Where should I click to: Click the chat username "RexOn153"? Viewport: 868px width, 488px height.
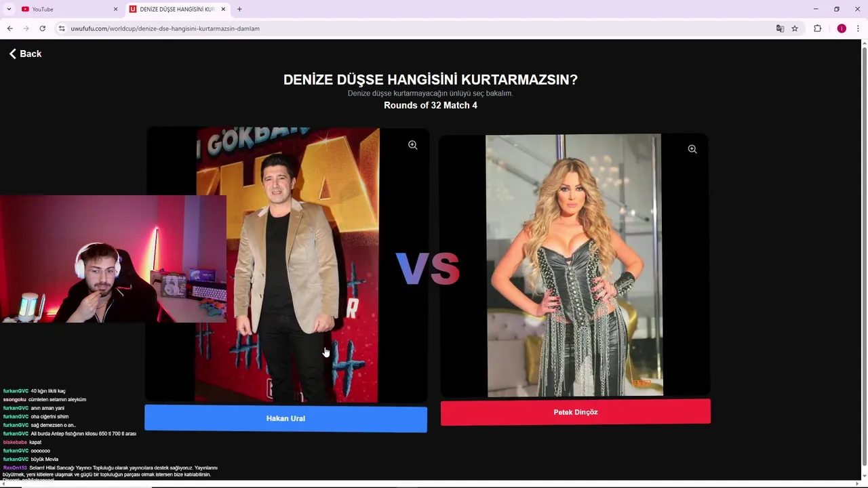[x=15, y=468]
